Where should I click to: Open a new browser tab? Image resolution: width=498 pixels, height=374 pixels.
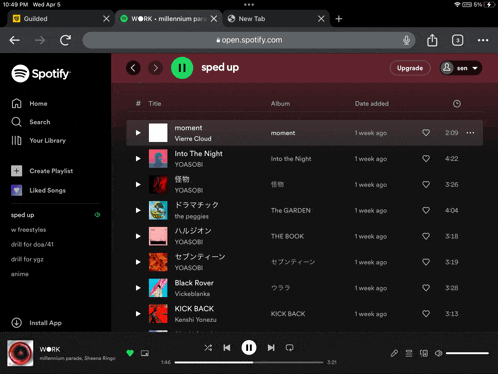tap(339, 19)
